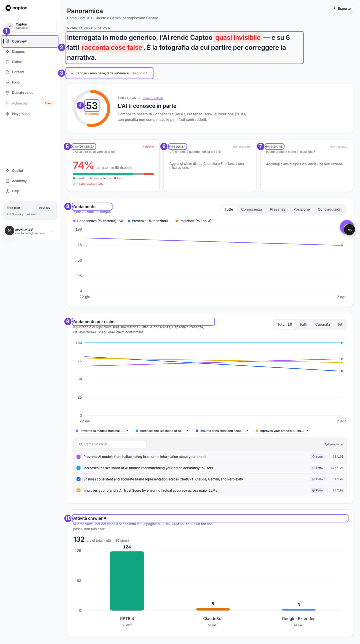Toggle the 'Improves your brand's AI Trust Score' checkbox
The height and width of the screenshot is (644, 360).
pos(78,490)
